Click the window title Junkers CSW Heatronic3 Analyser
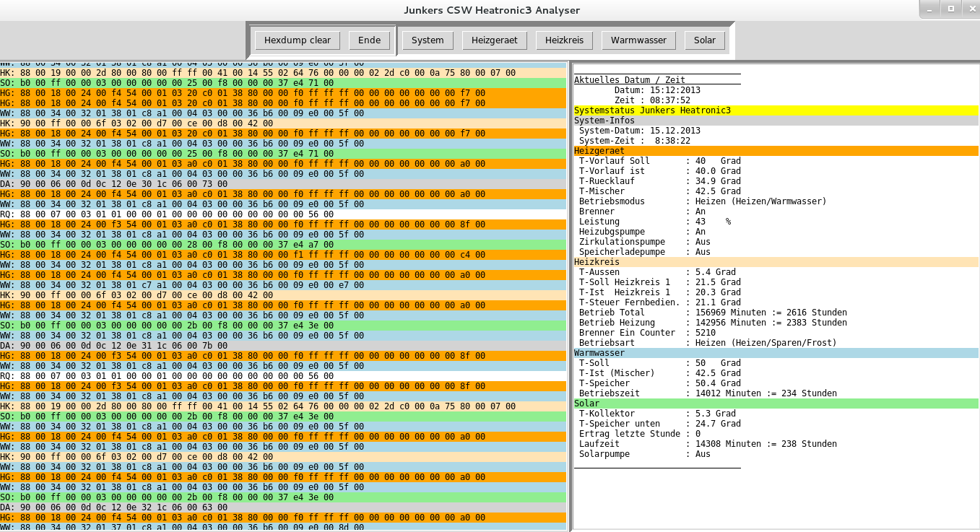 pyautogui.click(x=491, y=10)
